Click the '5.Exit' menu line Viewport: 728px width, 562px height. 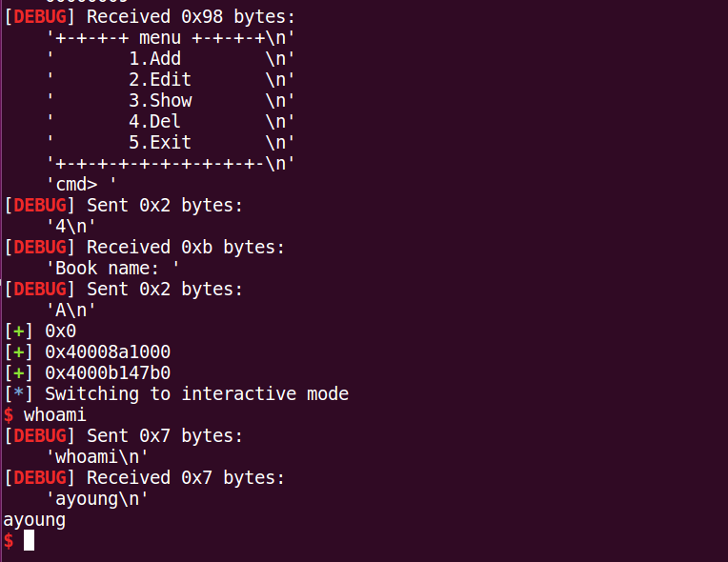pos(160,143)
